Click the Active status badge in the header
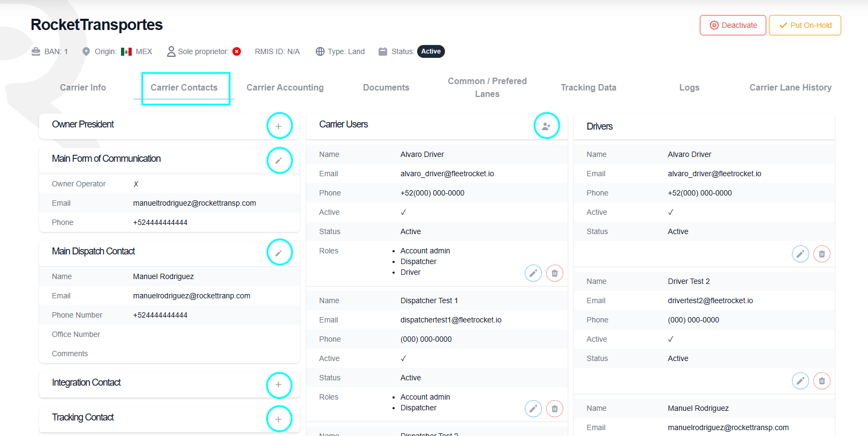The image size is (868, 436). pyautogui.click(x=431, y=51)
